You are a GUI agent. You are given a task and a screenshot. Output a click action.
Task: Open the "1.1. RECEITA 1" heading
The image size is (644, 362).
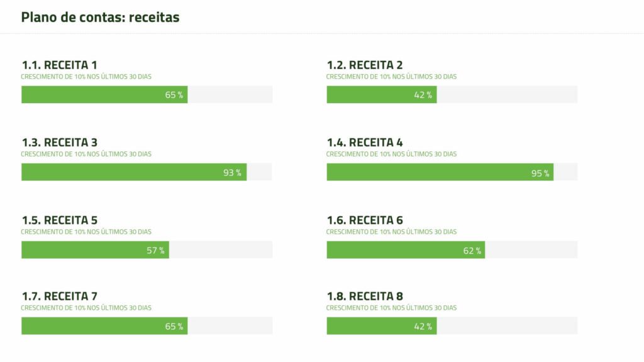(59, 65)
